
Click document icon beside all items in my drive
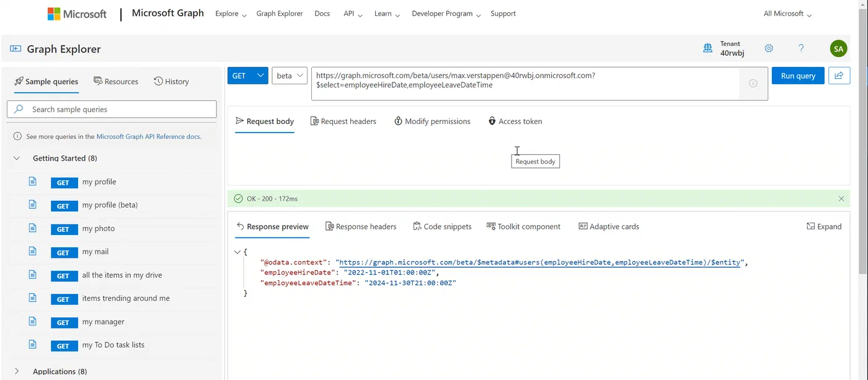33,275
